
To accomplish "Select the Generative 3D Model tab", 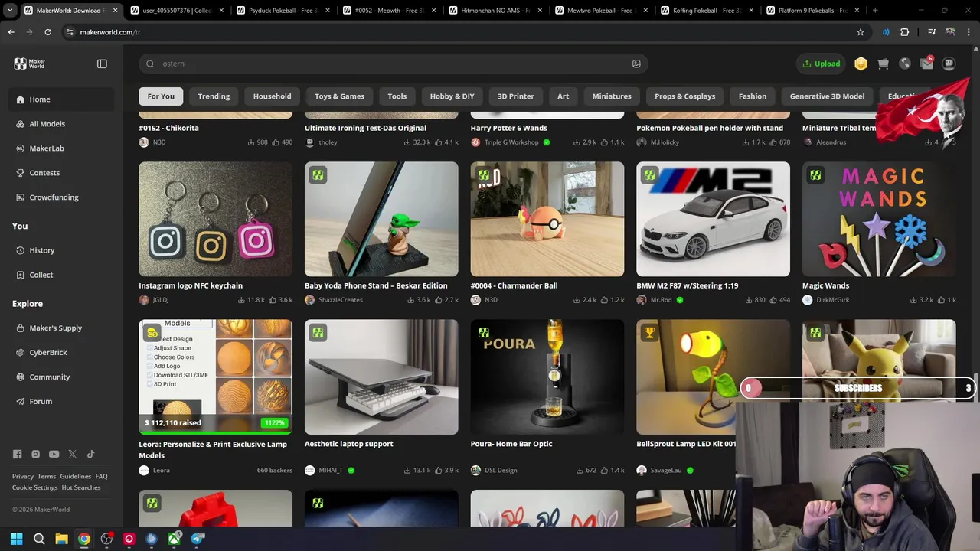I will tap(827, 96).
